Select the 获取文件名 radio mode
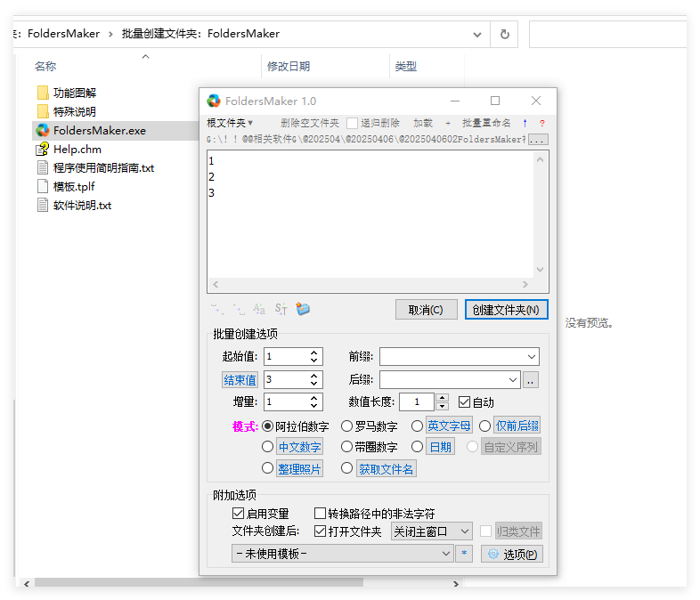Image resolution: width=700 pixels, height=600 pixels. (346, 468)
